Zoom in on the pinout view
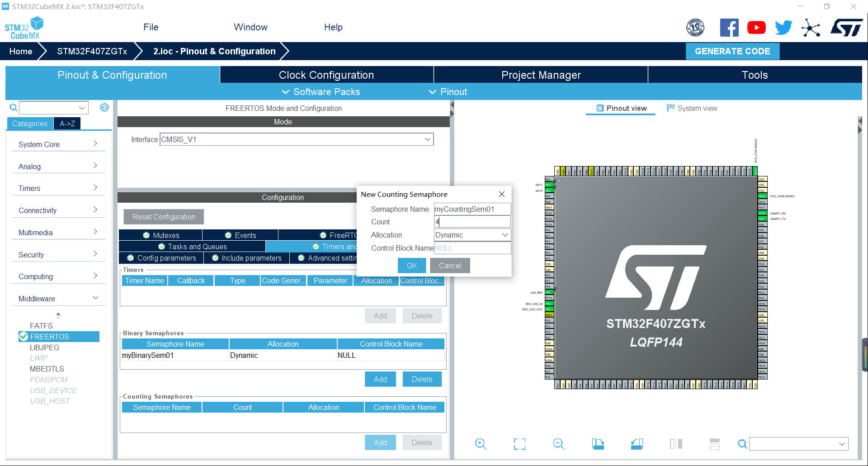Image resolution: width=868 pixels, height=466 pixels. point(481,444)
